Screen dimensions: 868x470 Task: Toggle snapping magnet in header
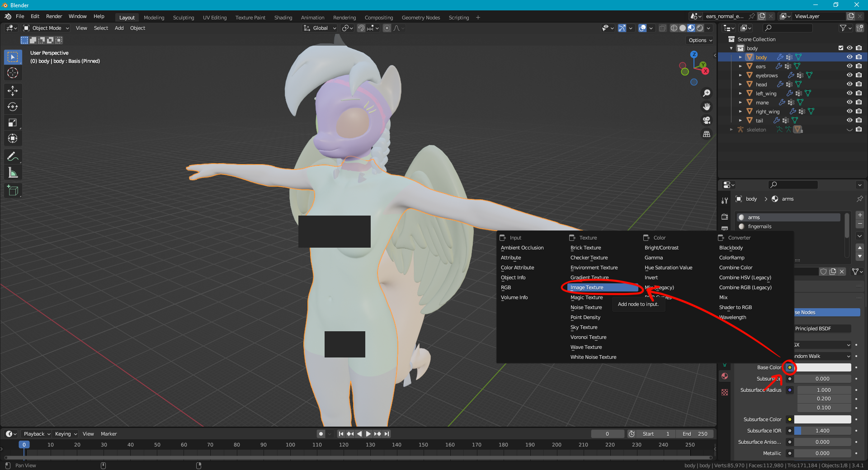[x=361, y=28]
